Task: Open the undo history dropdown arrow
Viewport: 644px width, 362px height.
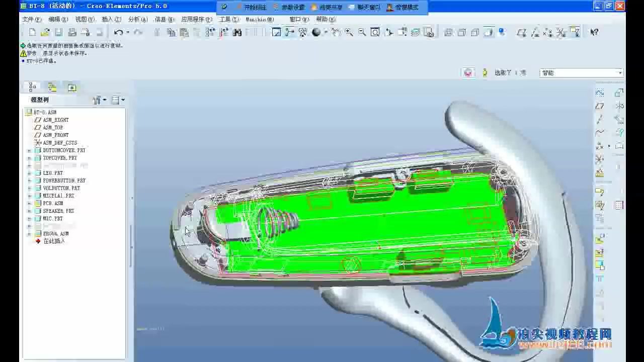Action: point(127,32)
